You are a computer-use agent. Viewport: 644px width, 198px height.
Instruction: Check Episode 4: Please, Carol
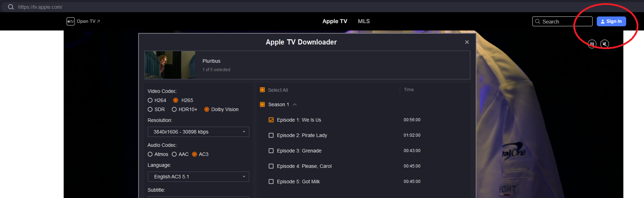(x=271, y=166)
